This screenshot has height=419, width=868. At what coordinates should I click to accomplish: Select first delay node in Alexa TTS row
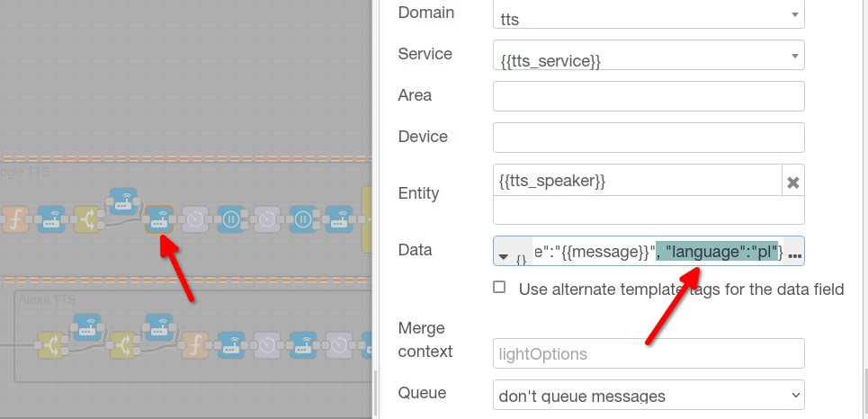[267, 345]
